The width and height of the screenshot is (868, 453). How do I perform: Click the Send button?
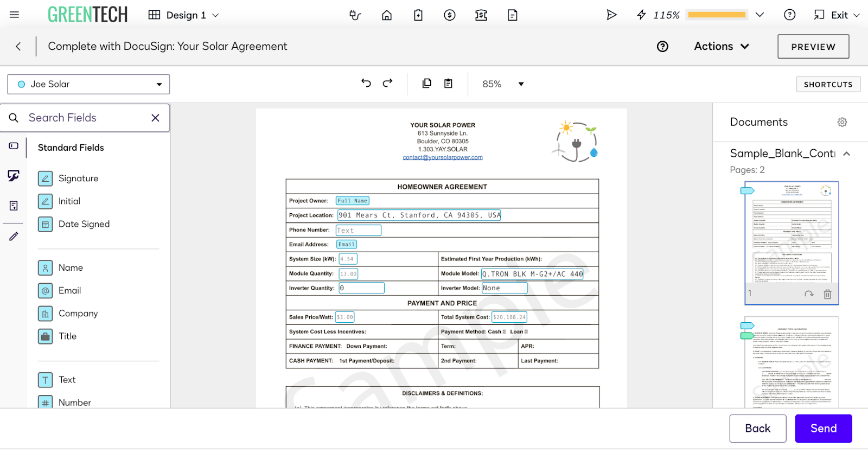tap(823, 428)
